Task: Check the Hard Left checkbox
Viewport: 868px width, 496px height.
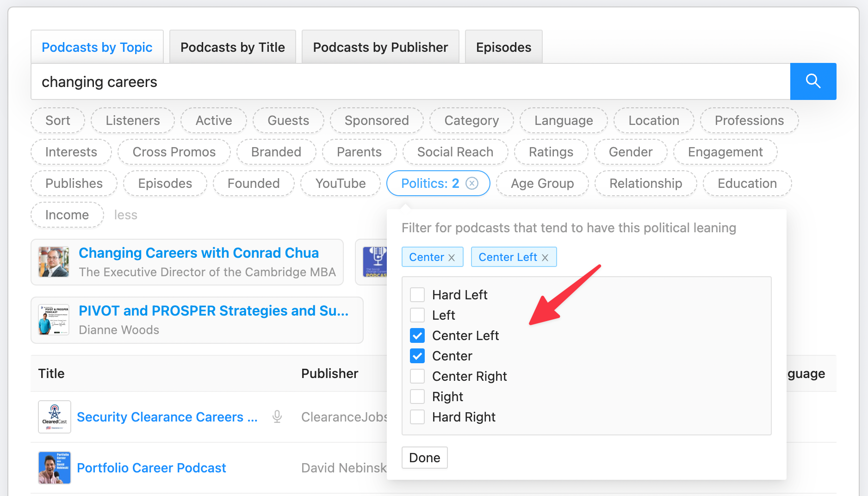Action: pos(417,295)
